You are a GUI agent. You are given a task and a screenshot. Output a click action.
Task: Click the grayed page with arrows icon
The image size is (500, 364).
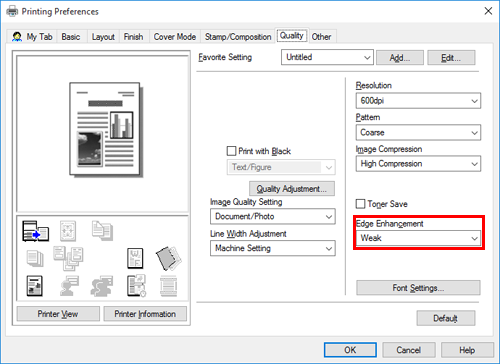(x=68, y=231)
